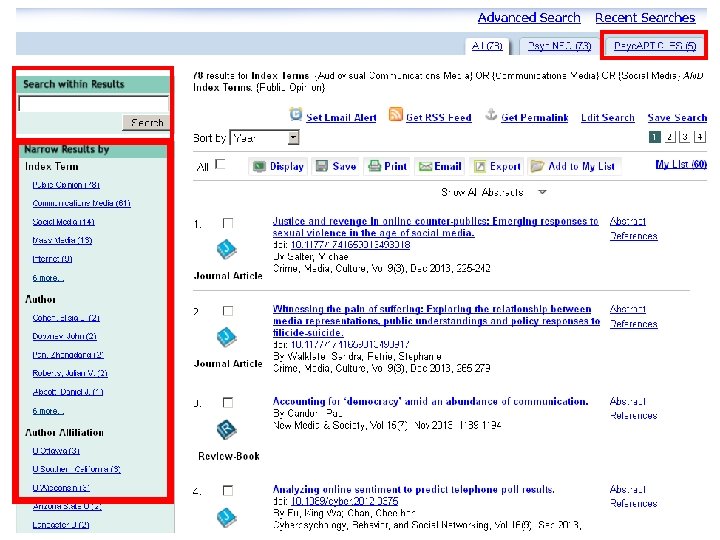Open References link for result 4

tap(634, 504)
